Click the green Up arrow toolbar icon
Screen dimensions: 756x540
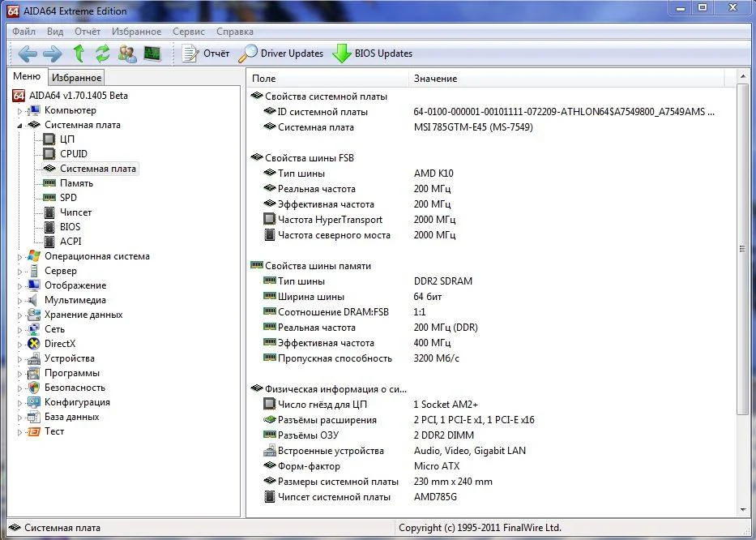[79, 54]
